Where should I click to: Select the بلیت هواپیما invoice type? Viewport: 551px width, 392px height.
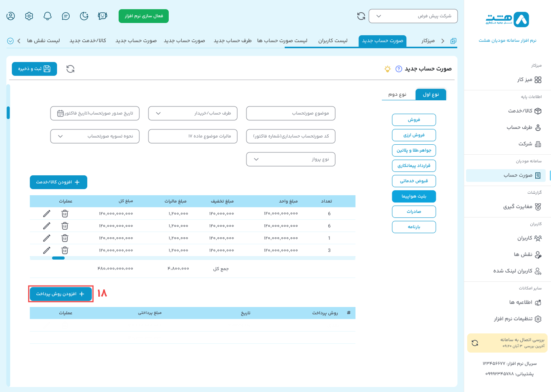pyautogui.click(x=414, y=196)
